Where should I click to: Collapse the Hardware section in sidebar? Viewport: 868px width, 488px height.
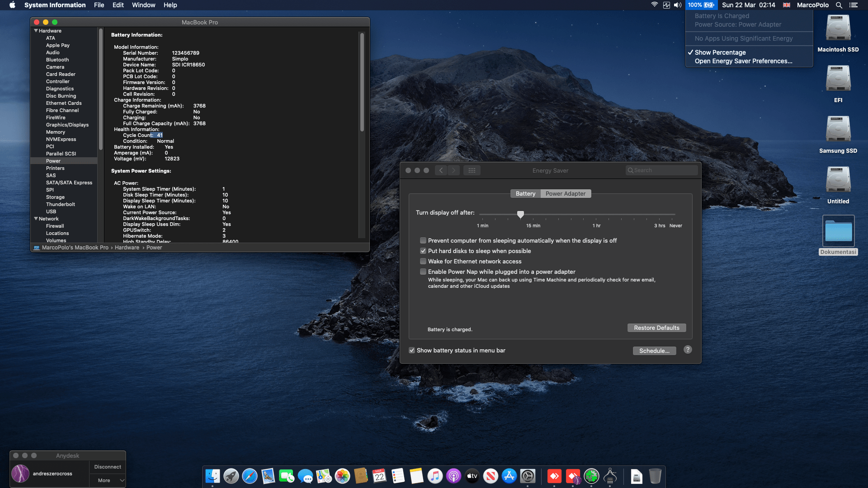coord(36,31)
